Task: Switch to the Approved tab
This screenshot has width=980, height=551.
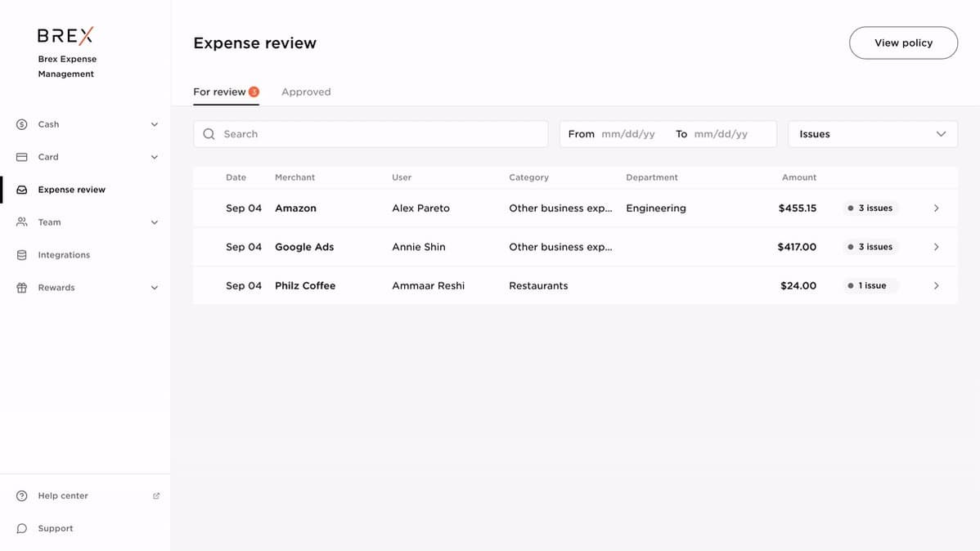Action: point(306,92)
